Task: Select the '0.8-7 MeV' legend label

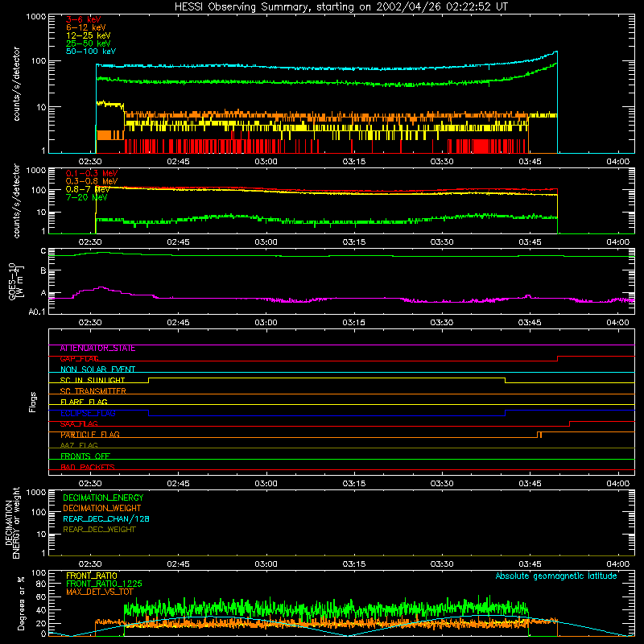Action: click(x=88, y=189)
